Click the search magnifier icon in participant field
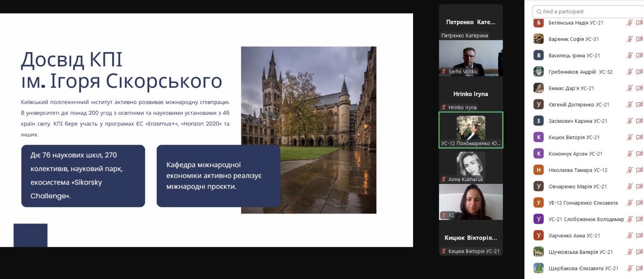Viewport: 644px width, 279px height. click(539, 12)
